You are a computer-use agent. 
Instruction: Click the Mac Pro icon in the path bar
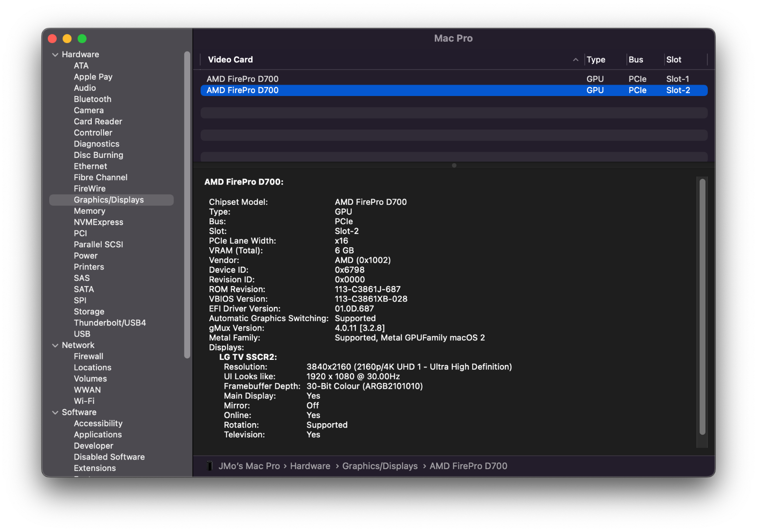point(210,466)
